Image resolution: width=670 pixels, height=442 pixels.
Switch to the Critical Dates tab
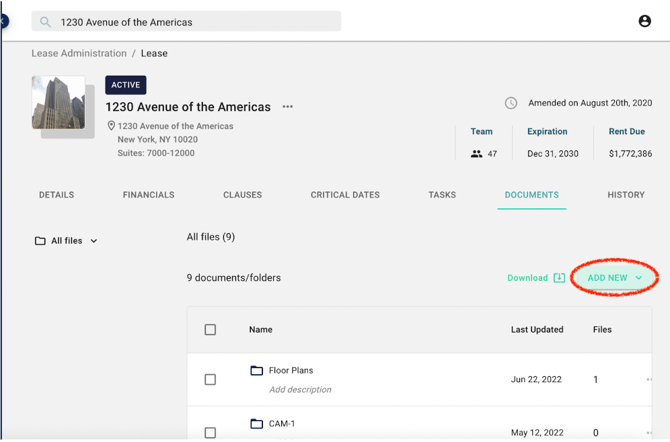(x=345, y=195)
